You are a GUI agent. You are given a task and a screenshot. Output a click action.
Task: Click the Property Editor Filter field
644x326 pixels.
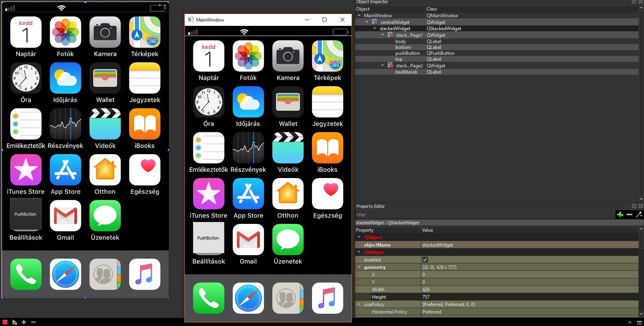pyautogui.click(x=485, y=214)
